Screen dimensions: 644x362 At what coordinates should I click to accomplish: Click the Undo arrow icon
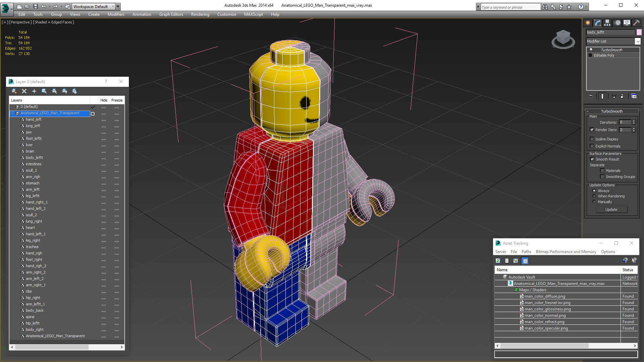click(x=43, y=6)
